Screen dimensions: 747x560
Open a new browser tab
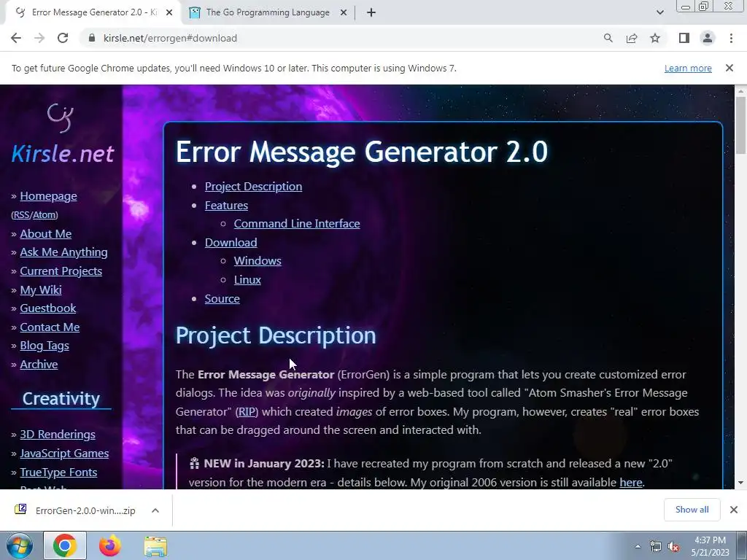click(371, 12)
